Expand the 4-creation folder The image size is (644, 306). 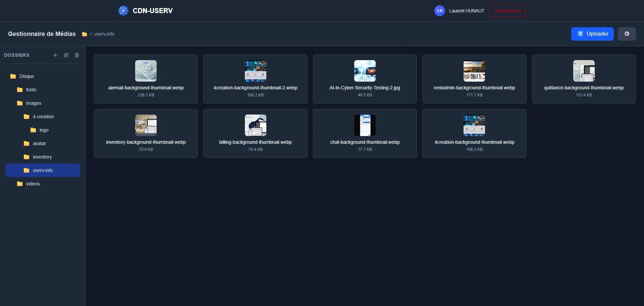[43, 116]
